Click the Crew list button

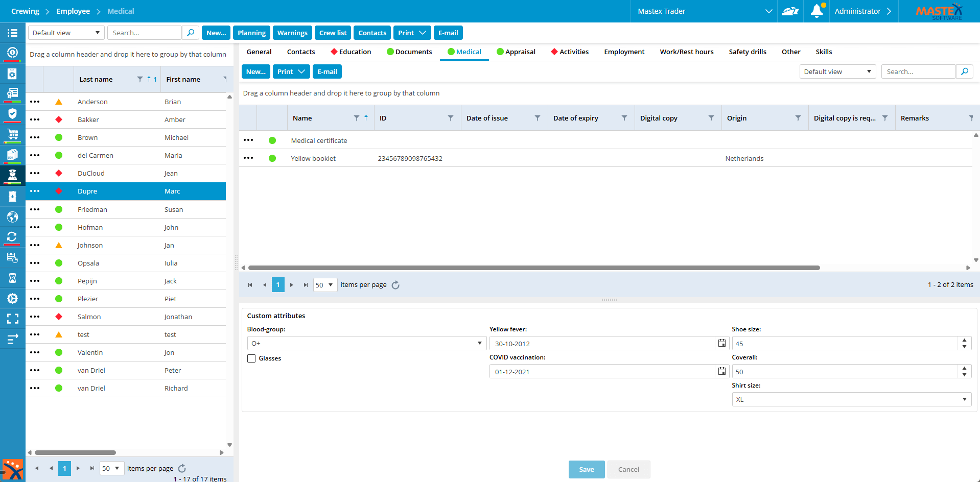tap(333, 33)
